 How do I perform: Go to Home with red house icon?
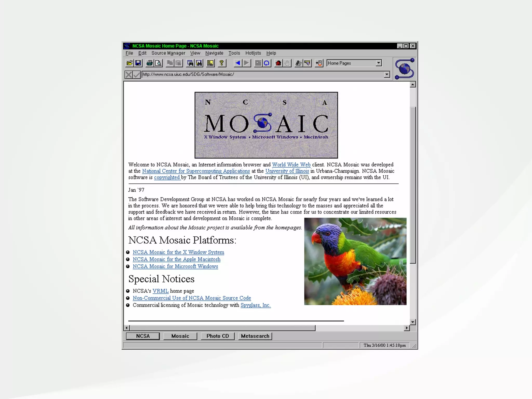[x=278, y=63]
